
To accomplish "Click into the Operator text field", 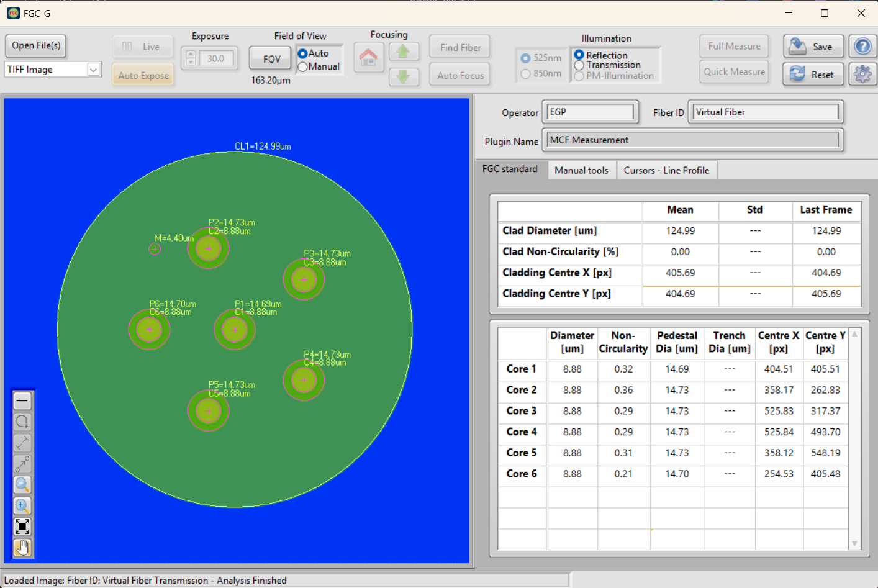I will tap(589, 112).
